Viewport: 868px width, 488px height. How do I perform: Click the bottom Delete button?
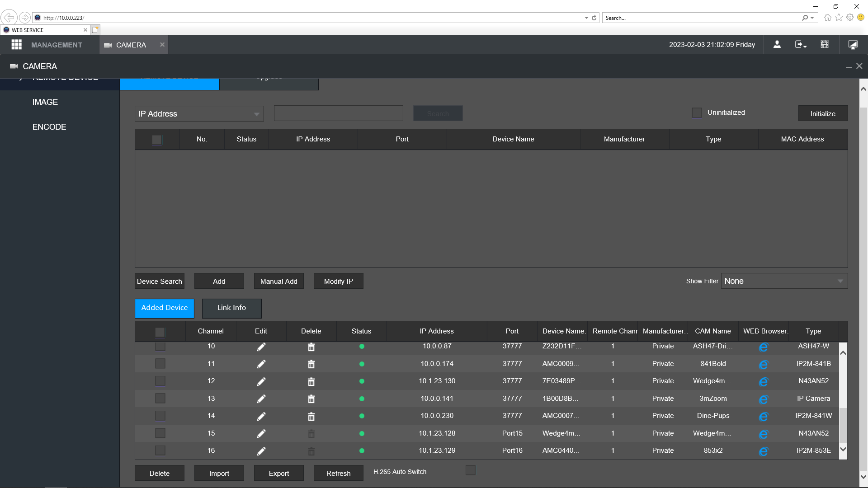(x=160, y=473)
